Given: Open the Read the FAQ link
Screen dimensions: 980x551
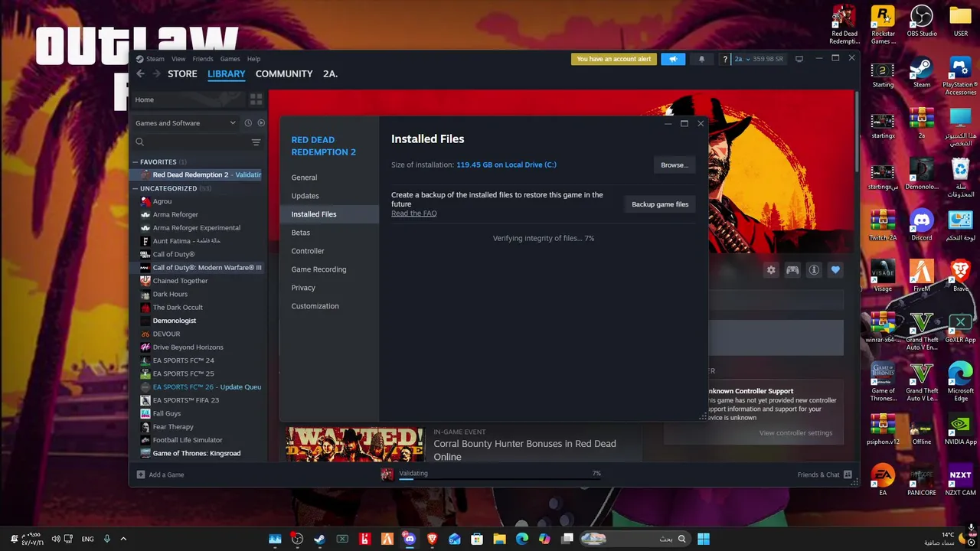Looking at the screenshot, I should point(414,214).
